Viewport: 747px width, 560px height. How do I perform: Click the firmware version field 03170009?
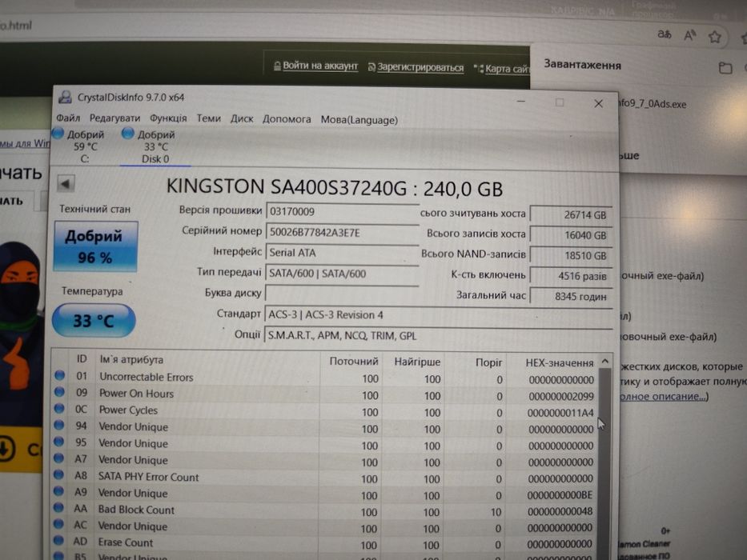[x=342, y=211]
